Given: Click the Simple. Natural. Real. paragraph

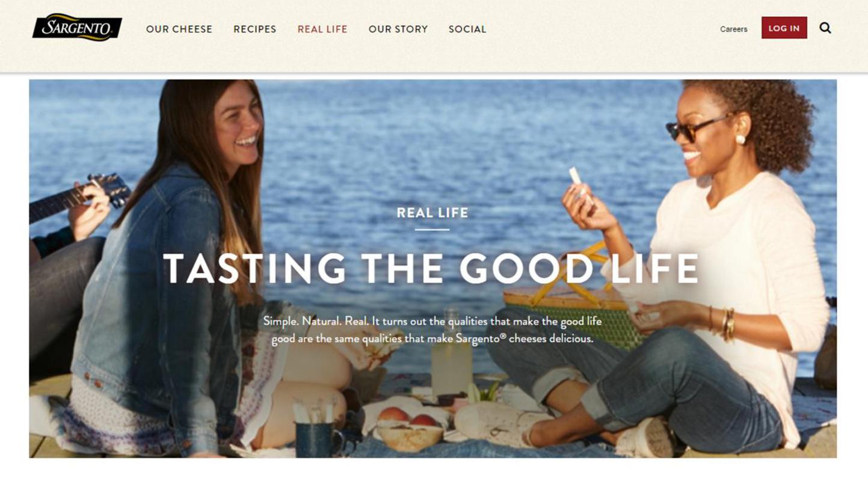Looking at the screenshot, I should [432, 329].
